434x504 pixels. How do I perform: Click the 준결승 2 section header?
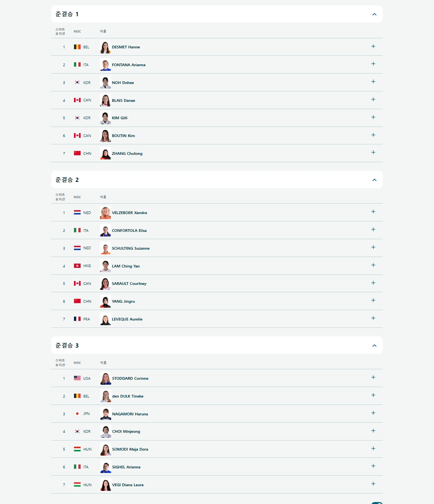[x=217, y=180]
